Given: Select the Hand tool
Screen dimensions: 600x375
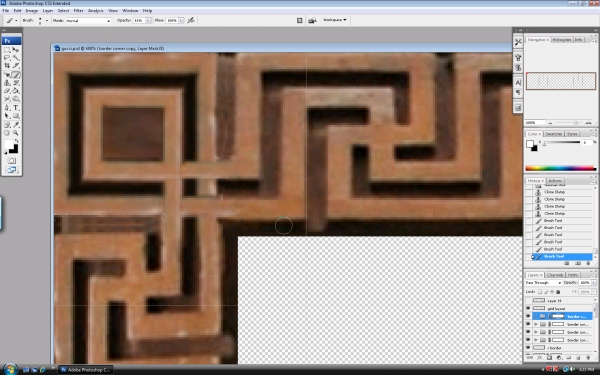Looking at the screenshot, I should (7, 133).
